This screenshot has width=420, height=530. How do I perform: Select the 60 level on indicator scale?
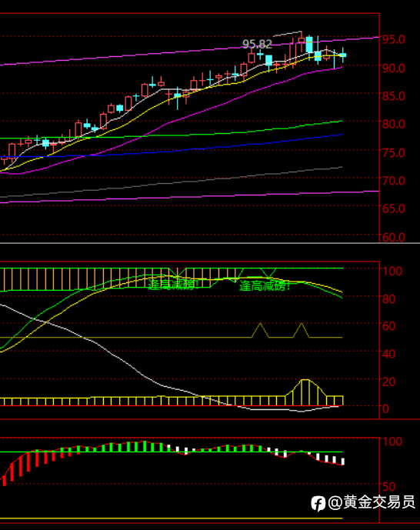[389, 326]
